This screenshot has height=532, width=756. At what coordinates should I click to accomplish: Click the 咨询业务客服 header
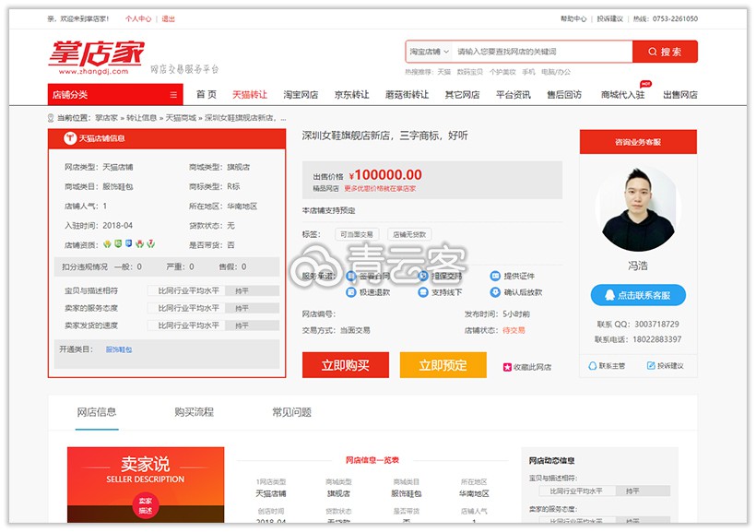[x=638, y=142]
